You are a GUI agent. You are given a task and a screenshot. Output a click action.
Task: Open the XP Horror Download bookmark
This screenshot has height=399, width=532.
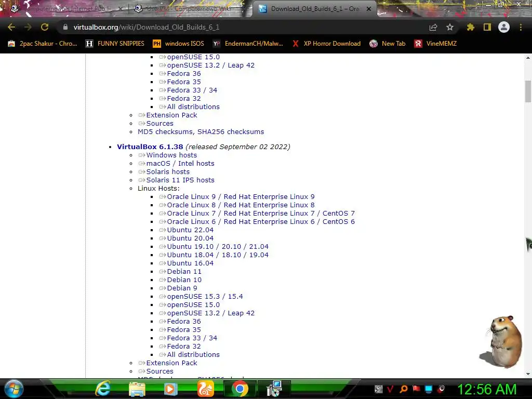327,44
